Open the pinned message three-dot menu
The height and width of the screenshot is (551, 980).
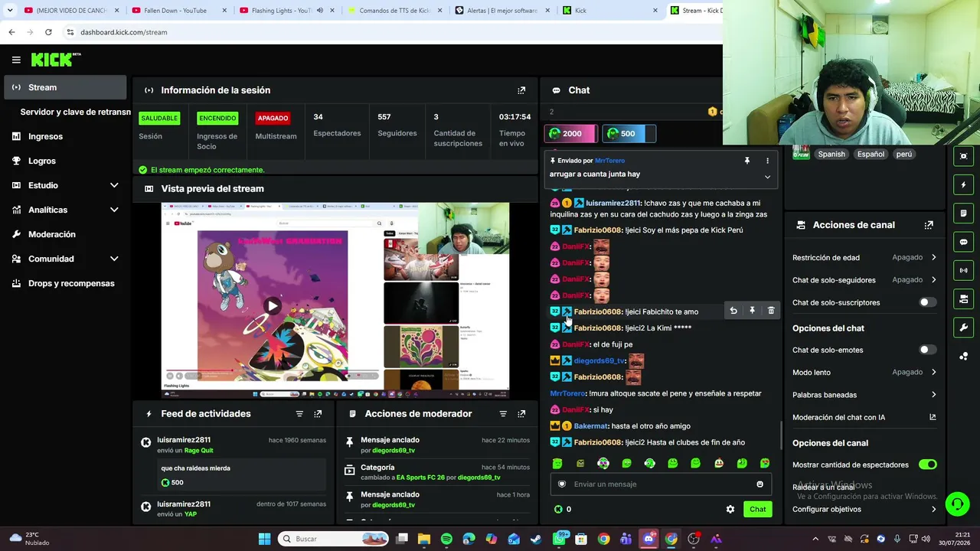tap(767, 161)
